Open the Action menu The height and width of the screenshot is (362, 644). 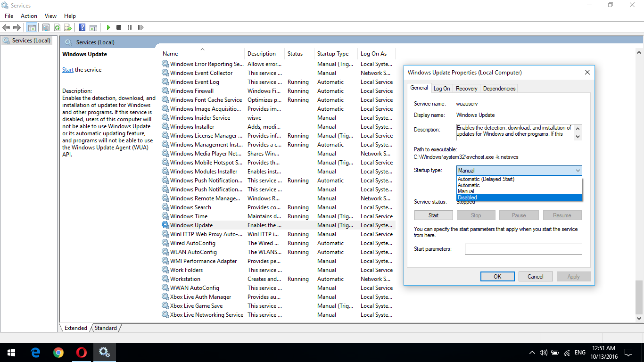[x=29, y=16]
